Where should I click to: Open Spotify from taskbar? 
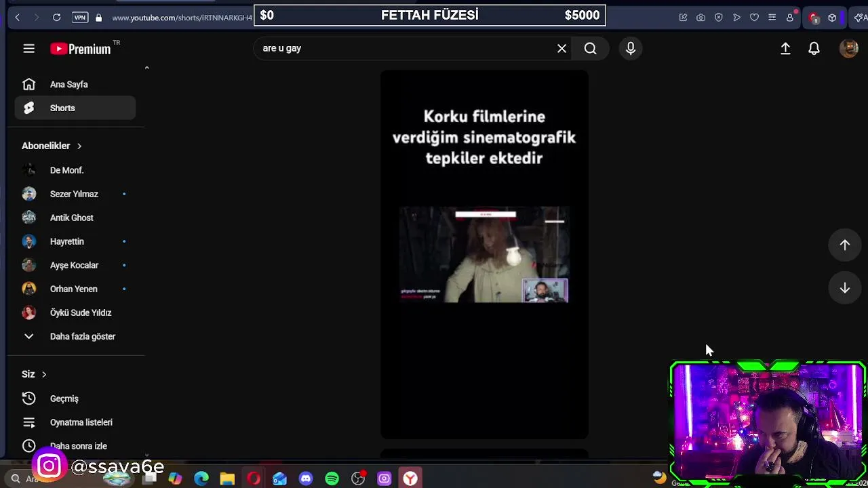tap(332, 479)
